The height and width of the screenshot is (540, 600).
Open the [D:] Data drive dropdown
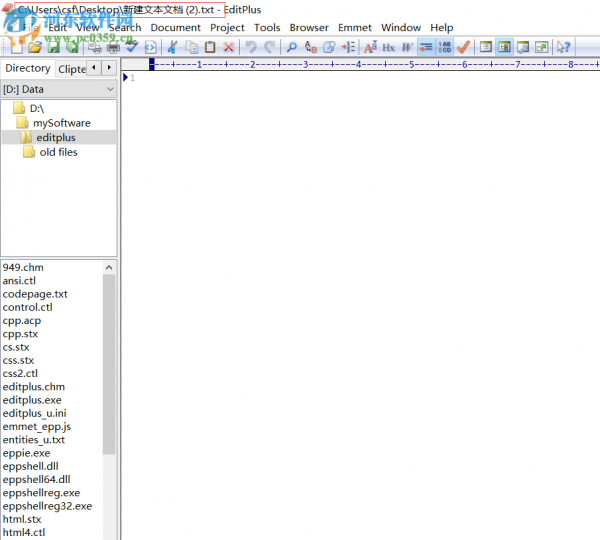(59, 89)
